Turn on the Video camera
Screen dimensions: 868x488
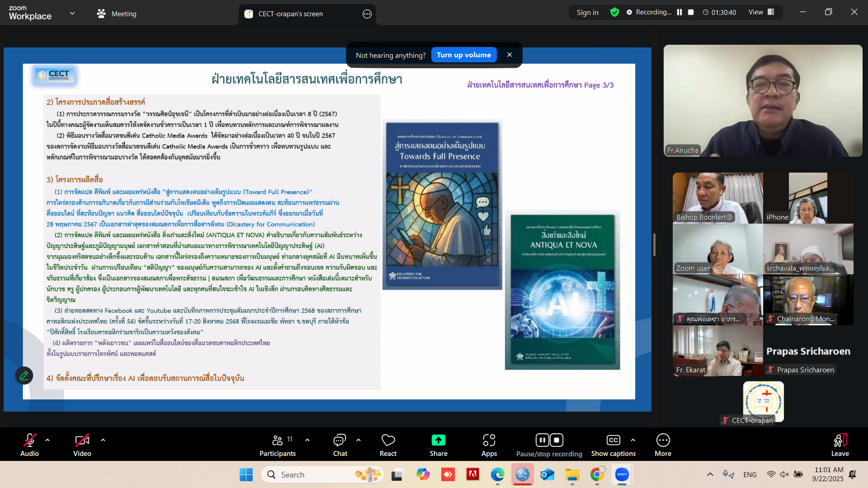82,445
